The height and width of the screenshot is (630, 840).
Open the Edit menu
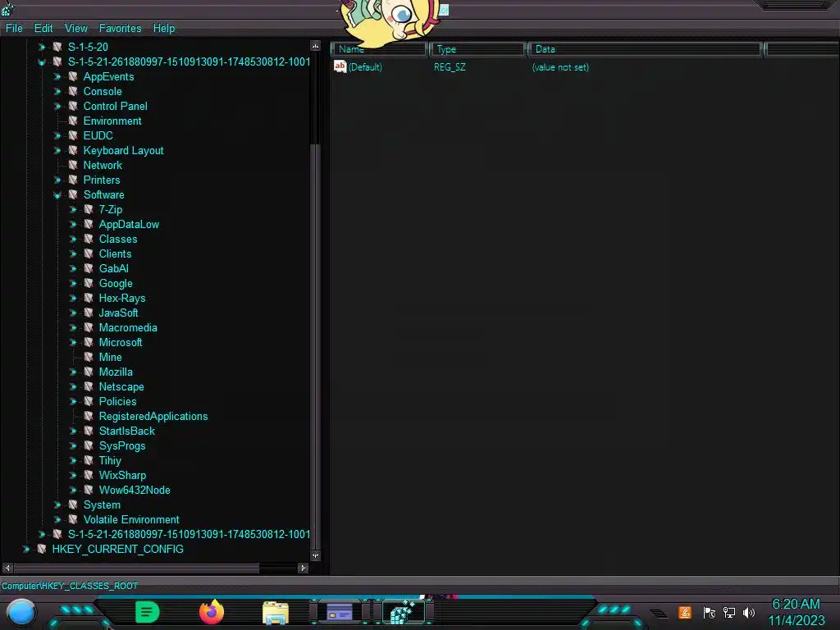pos(43,28)
